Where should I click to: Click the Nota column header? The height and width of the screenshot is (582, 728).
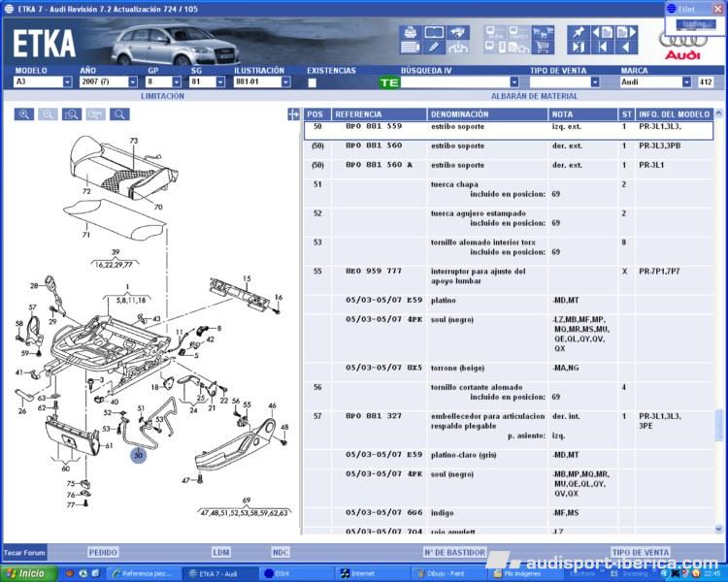(583, 114)
